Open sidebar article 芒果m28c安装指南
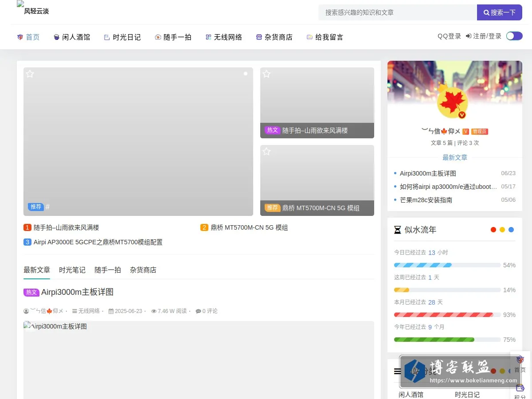This screenshot has width=532, height=399. (x=426, y=200)
